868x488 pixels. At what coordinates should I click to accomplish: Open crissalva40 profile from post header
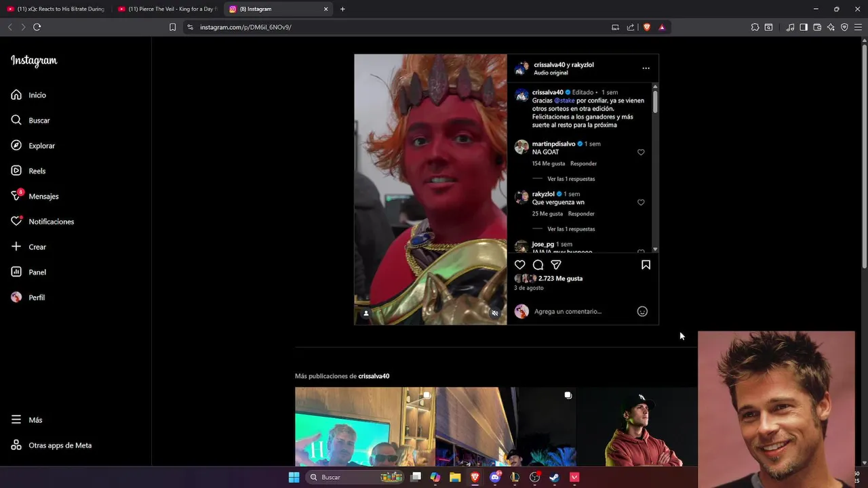tap(549, 65)
